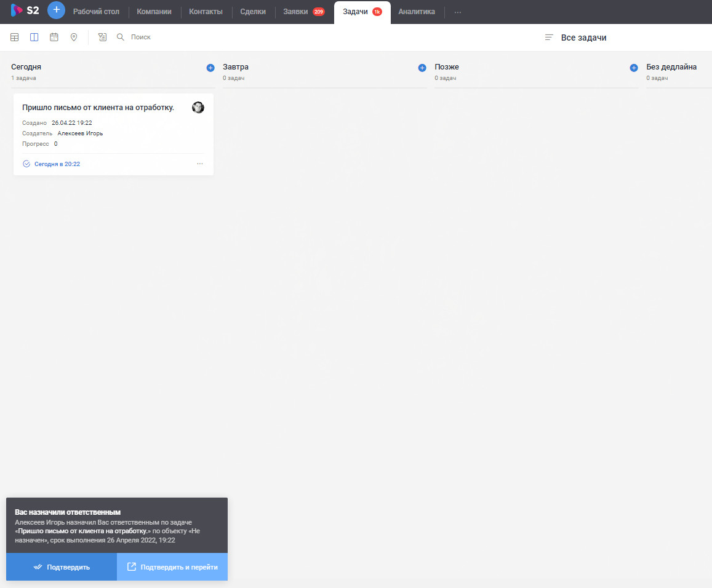Image resolution: width=712 pixels, height=588 pixels.
Task: Open the Заявки tab
Action: click(295, 12)
